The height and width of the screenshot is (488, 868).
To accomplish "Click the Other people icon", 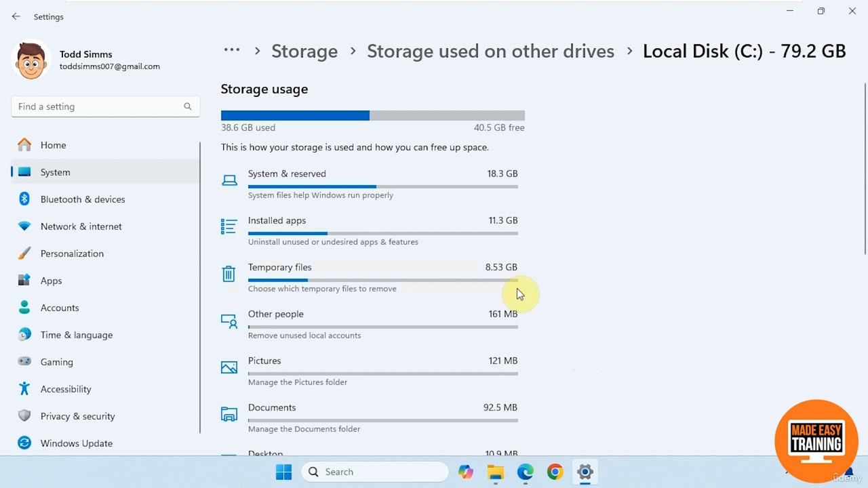I will 229,321.
